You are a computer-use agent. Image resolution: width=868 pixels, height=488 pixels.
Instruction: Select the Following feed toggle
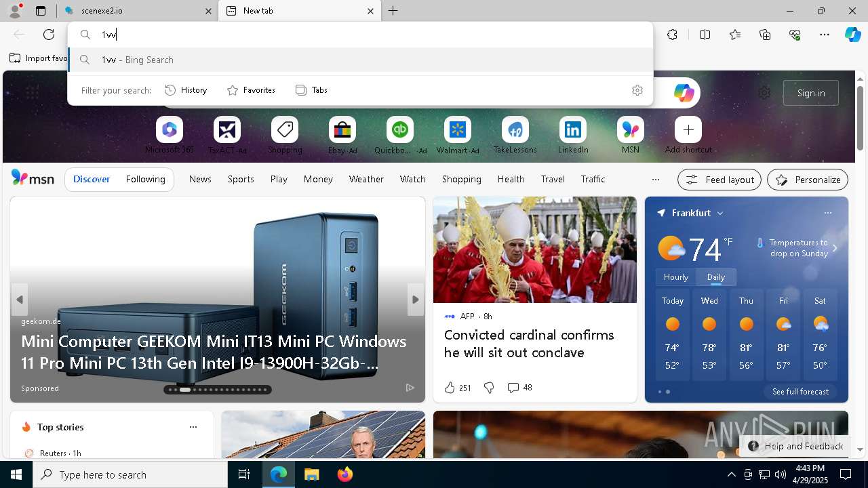pyautogui.click(x=145, y=179)
